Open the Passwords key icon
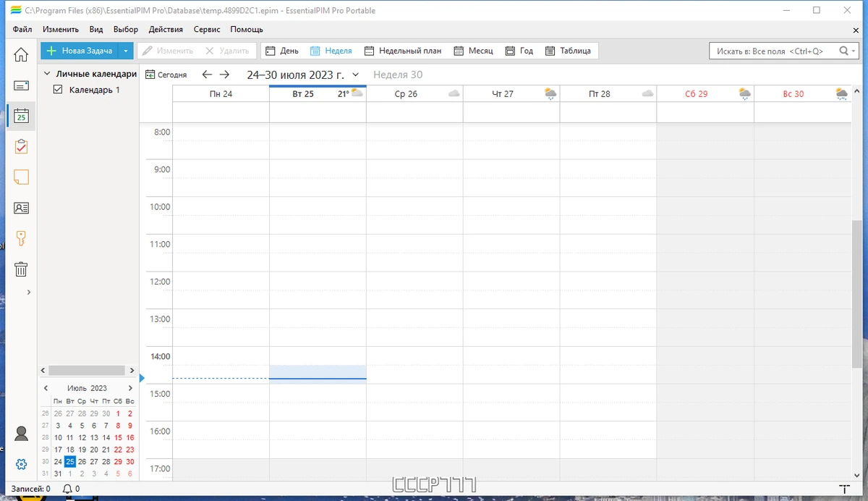The height and width of the screenshot is (501, 868). tap(21, 238)
